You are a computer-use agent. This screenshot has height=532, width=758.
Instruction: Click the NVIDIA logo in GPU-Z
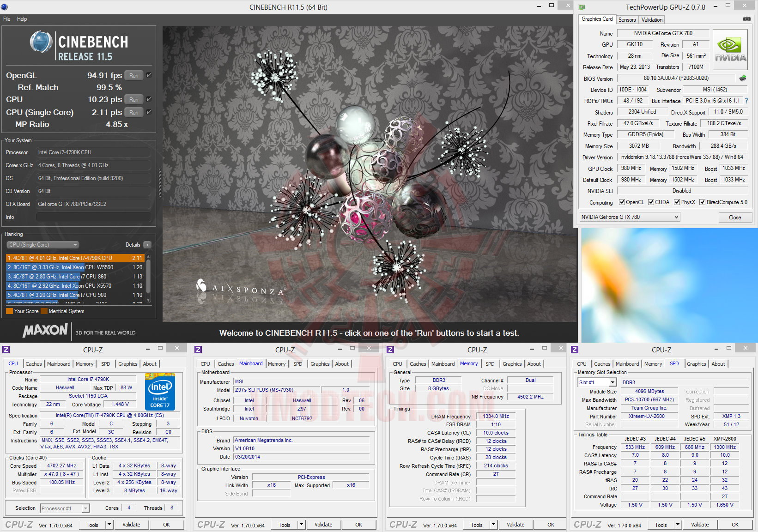[x=730, y=49]
